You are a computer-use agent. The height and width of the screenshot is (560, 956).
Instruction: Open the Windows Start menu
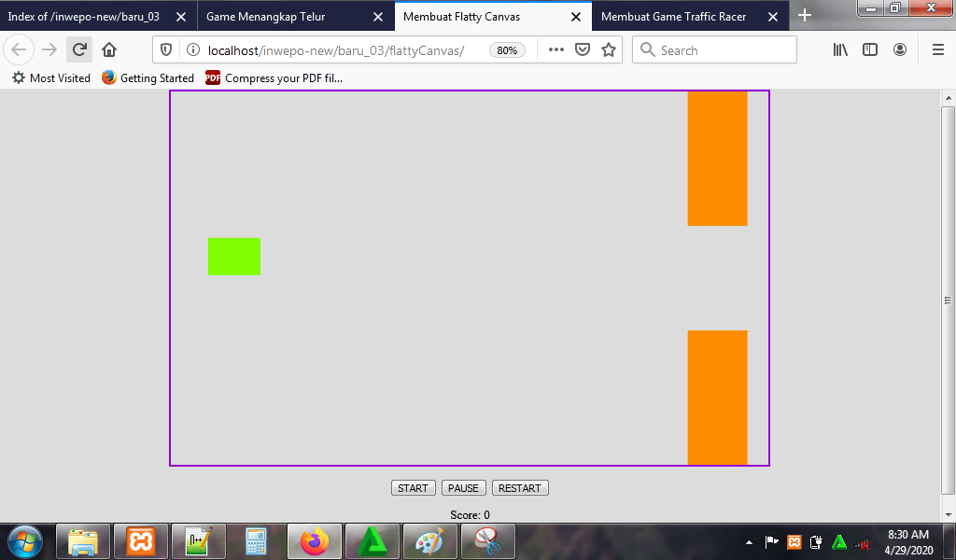tap(25, 541)
